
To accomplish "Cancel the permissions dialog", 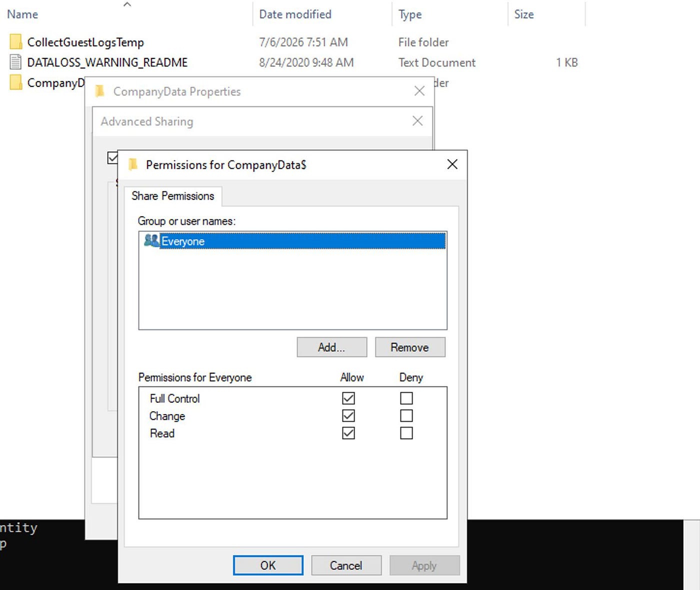I will [x=346, y=566].
